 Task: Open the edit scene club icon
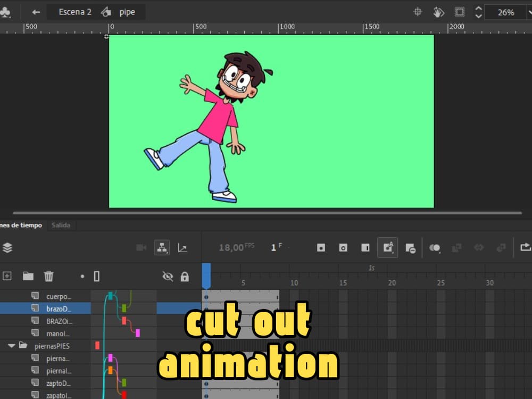(5, 13)
